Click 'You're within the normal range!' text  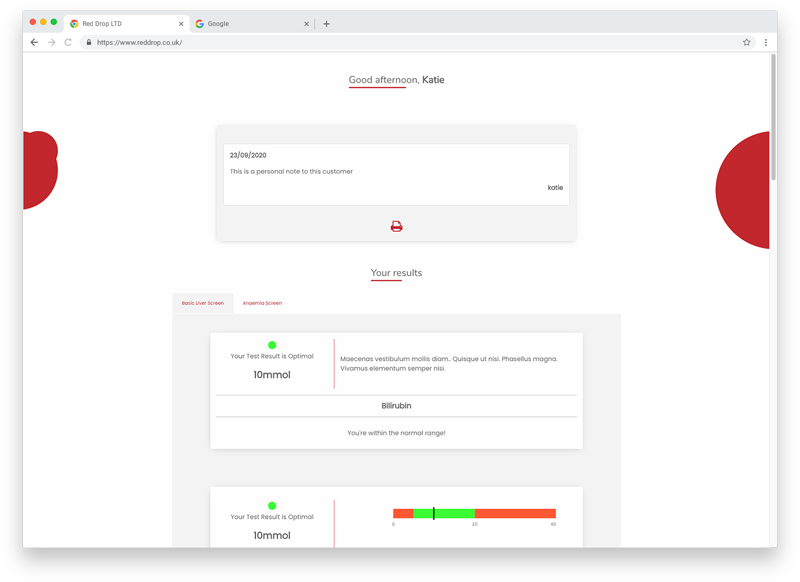[396, 433]
